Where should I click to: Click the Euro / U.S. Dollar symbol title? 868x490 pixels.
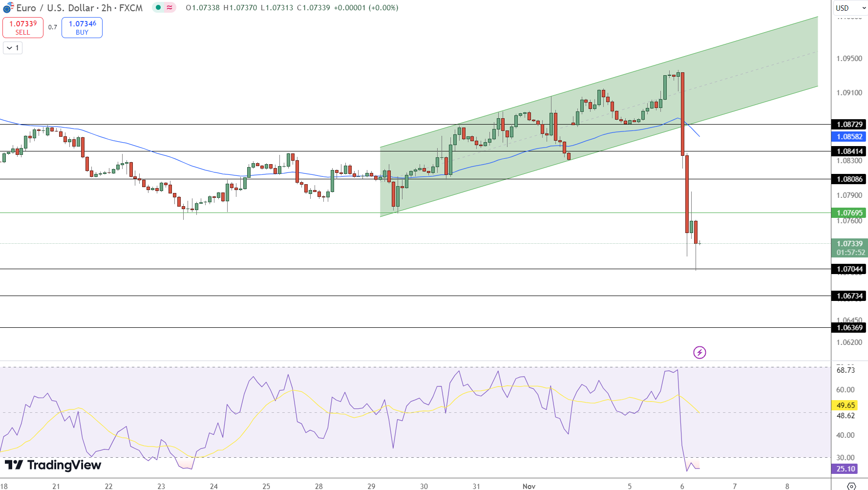point(55,8)
